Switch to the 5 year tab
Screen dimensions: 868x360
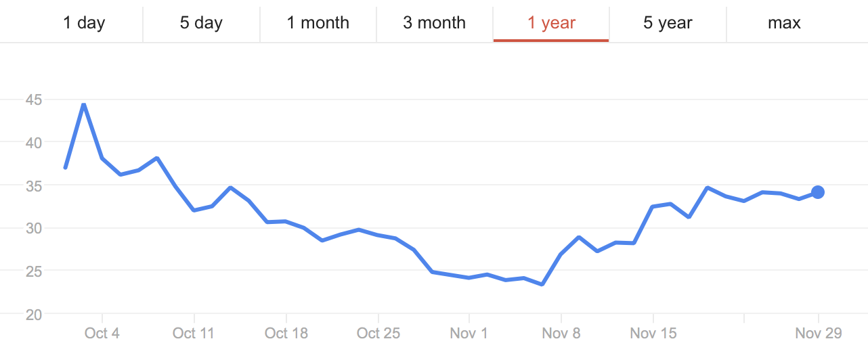(x=668, y=23)
